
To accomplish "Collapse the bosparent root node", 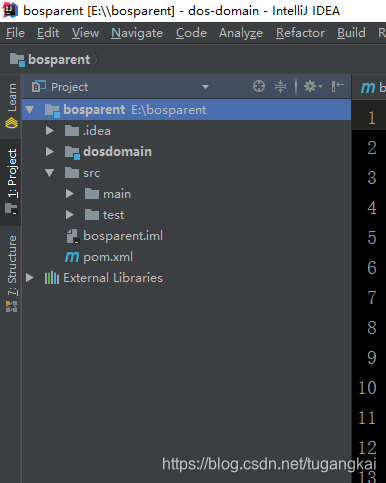I will (30, 110).
